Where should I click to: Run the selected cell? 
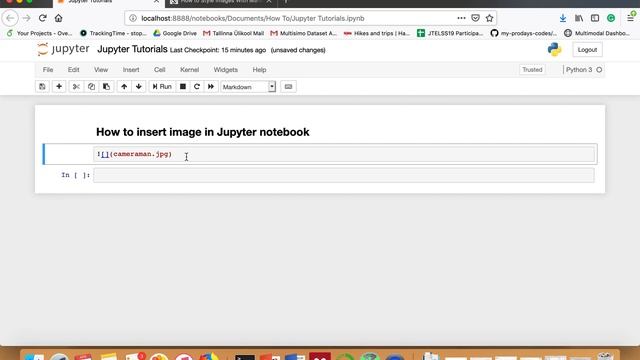pyautogui.click(x=162, y=87)
